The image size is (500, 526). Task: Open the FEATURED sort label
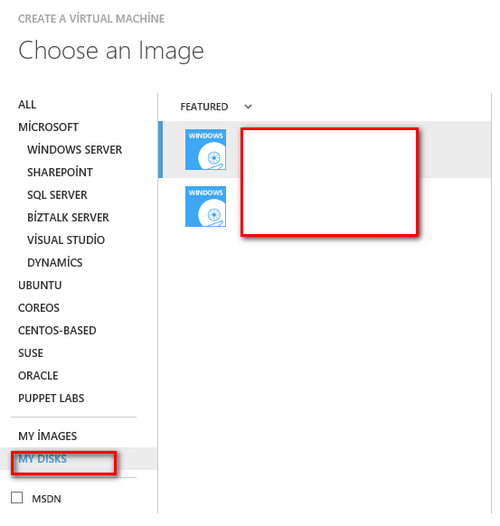(204, 107)
